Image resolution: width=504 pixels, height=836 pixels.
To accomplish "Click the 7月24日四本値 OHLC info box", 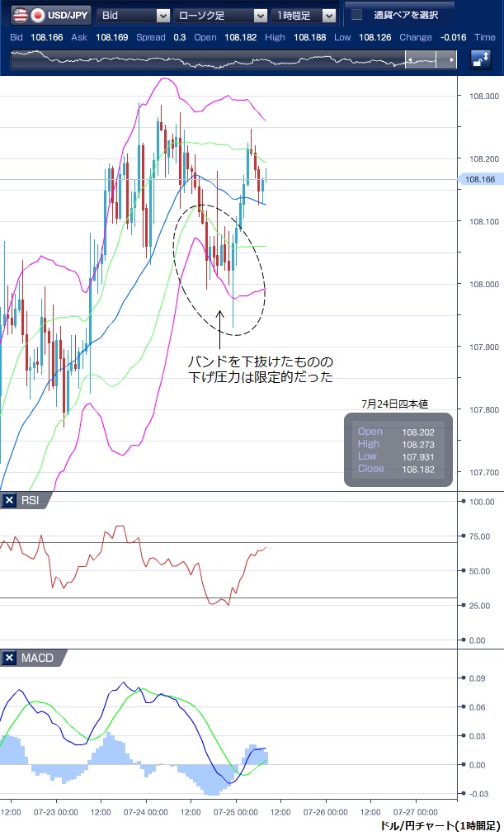I will [x=399, y=450].
